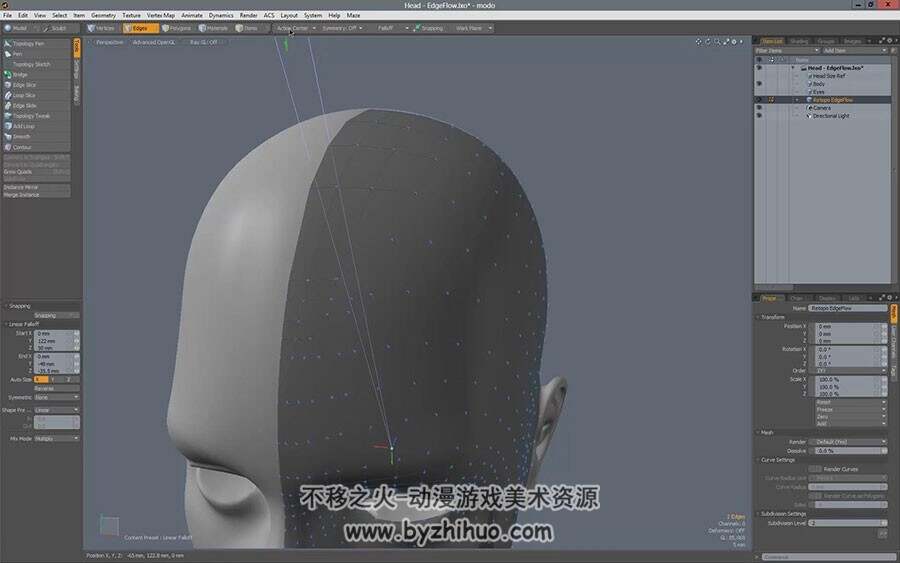Activate the Topology Sketch tool
The height and width of the screenshot is (563, 900).
(36, 64)
